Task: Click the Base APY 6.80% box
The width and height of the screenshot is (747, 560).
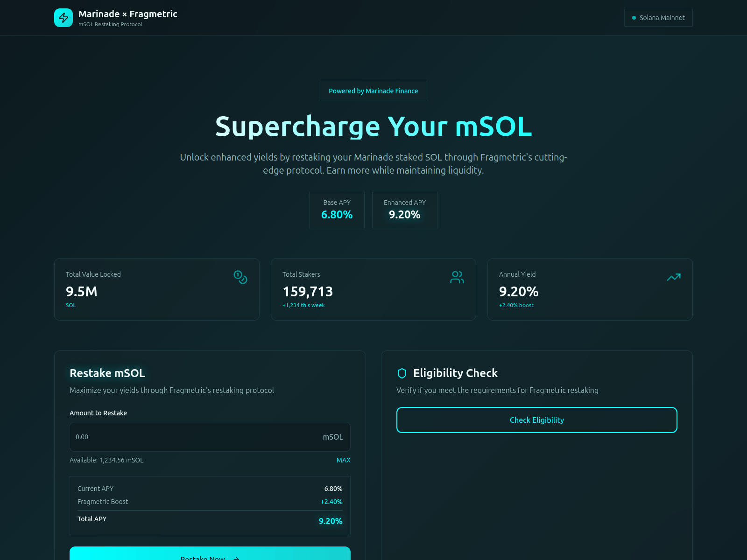Action: [337, 210]
